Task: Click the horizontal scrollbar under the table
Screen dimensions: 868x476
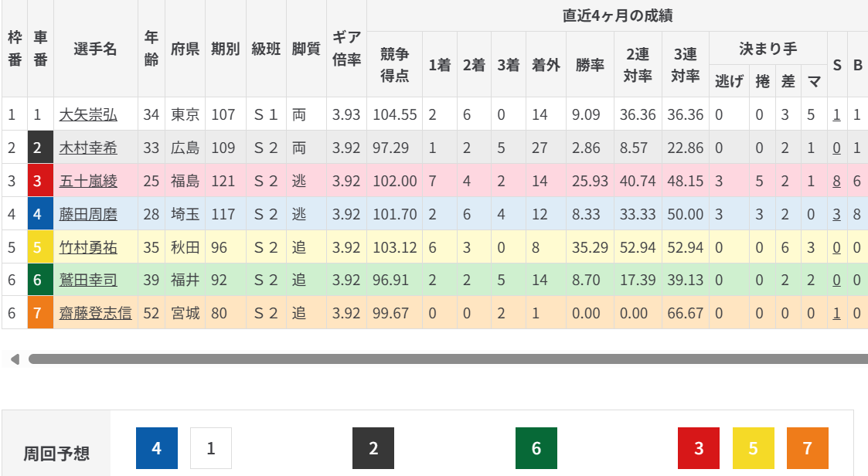Action: pyautogui.click(x=448, y=359)
